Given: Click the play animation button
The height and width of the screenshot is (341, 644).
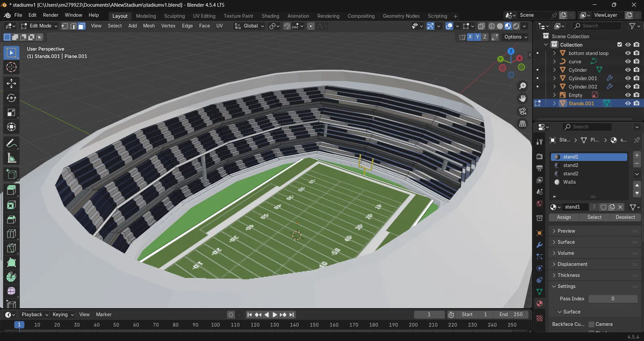Looking at the screenshot, I should [x=275, y=314].
